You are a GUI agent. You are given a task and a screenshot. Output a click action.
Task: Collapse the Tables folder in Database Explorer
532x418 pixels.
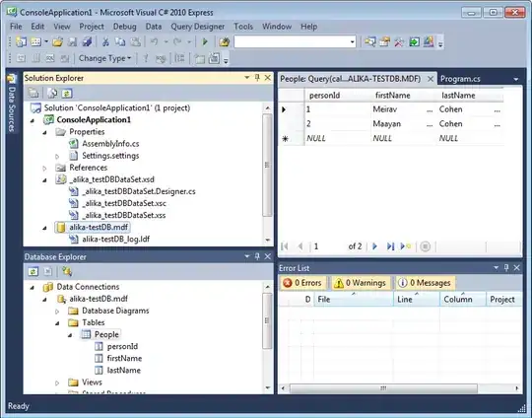pyautogui.click(x=57, y=323)
